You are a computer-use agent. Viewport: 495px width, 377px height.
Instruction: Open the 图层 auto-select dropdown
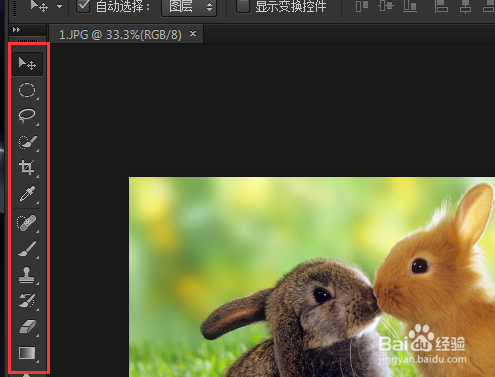[189, 7]
